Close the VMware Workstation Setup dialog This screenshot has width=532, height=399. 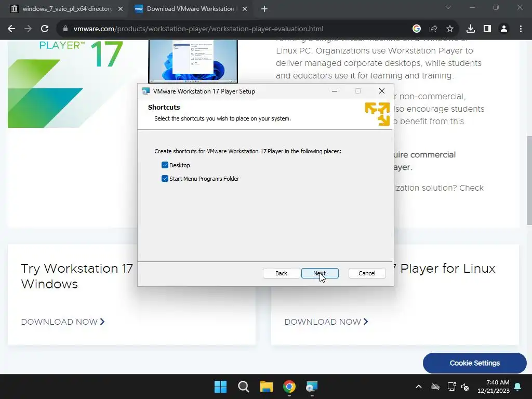[x=382, y=91]
